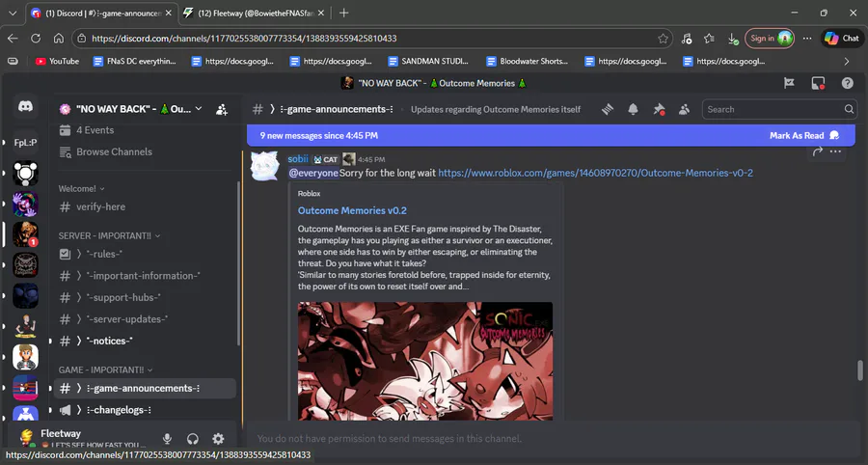868x465 pixels.
Task: Open server-updates channel
Action: click(145, 319)
